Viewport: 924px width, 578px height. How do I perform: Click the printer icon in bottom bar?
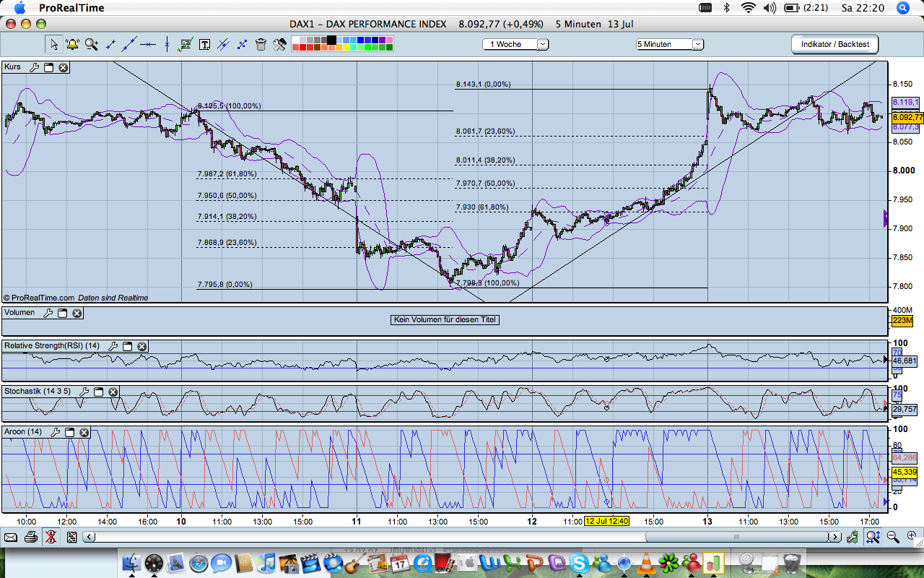coord(30,537)
